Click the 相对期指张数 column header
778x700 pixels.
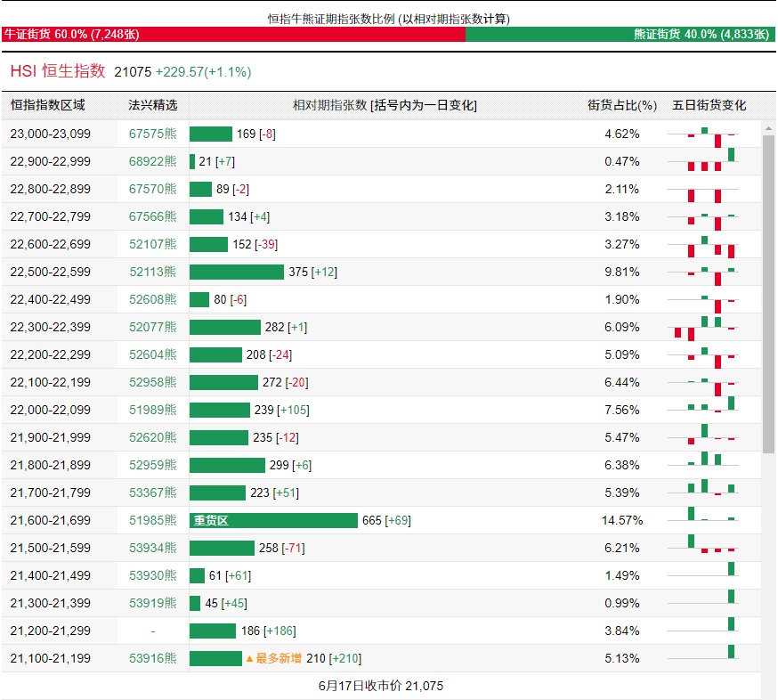(x=385, y=105)
